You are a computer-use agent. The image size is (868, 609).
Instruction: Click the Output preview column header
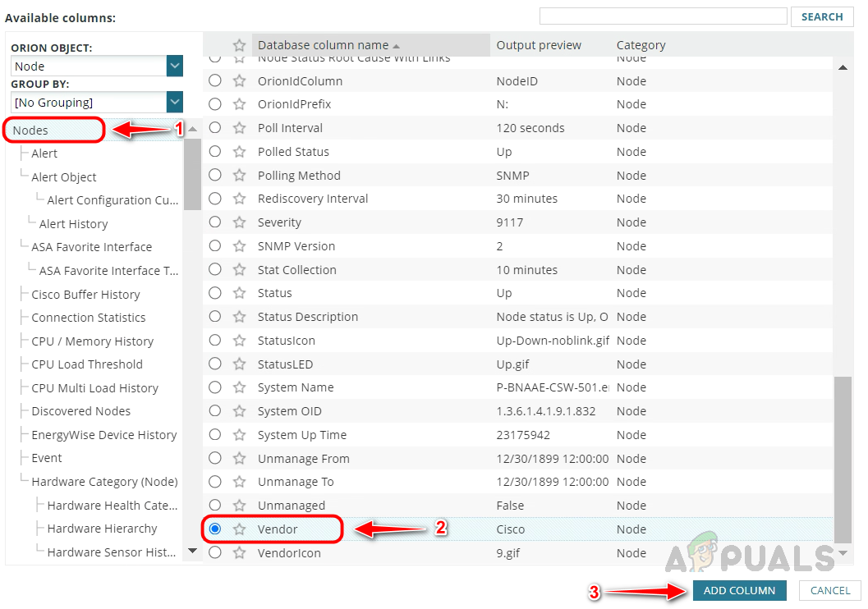click(x=539, y=45)
